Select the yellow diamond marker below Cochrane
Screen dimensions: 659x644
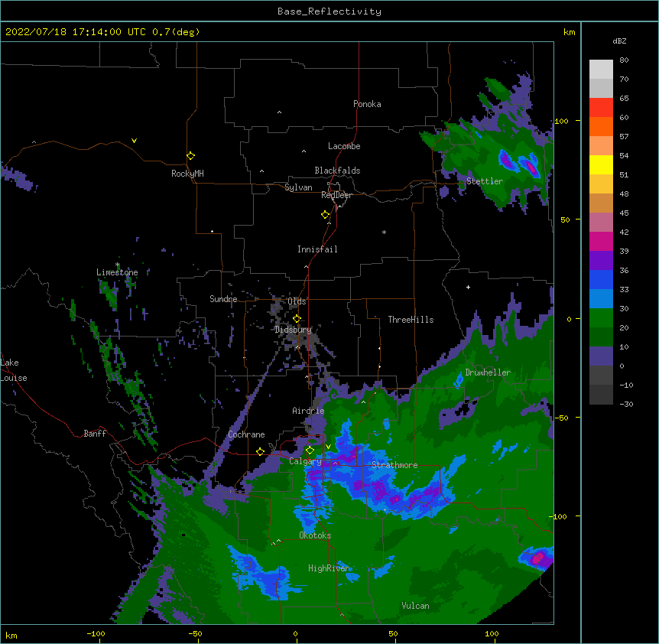click(260, 451)
